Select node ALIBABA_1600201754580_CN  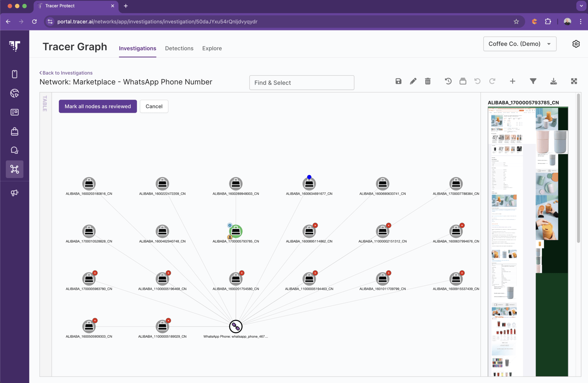pyautogui.click(x=236, y=279)
